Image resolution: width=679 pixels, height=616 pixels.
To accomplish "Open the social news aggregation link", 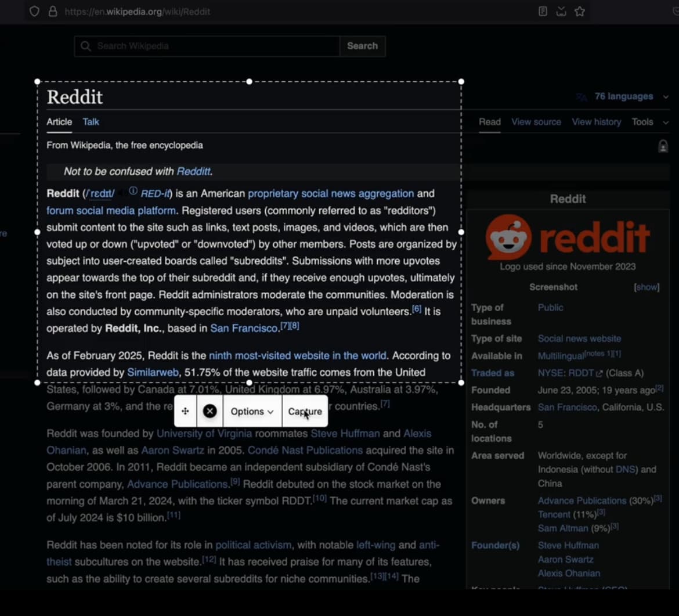I will [357, 194].
